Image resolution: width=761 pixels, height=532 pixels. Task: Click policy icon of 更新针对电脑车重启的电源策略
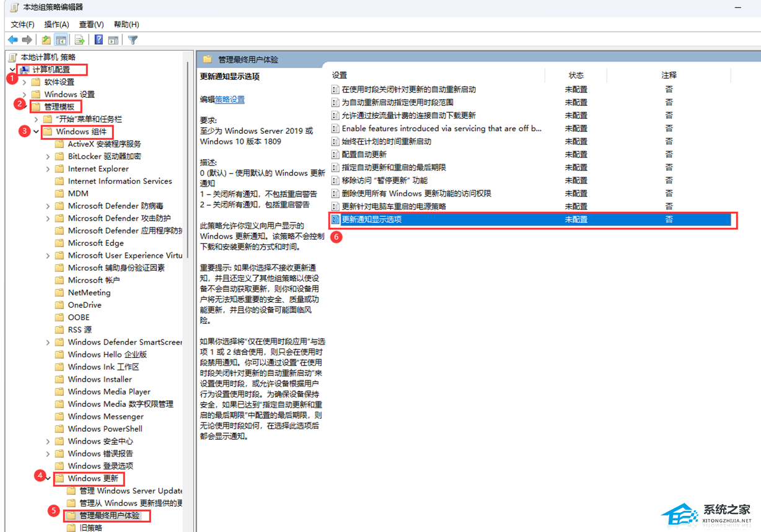click(335, 206)
